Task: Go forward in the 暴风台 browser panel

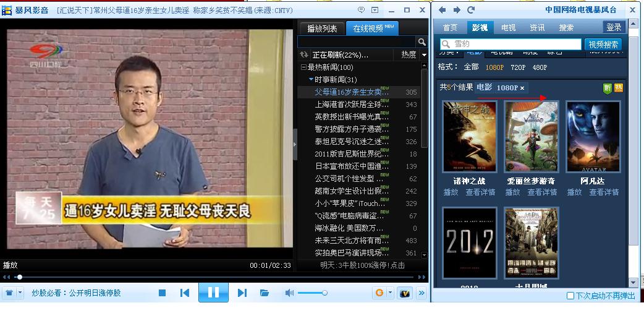Action: click(x=457, y=10)
